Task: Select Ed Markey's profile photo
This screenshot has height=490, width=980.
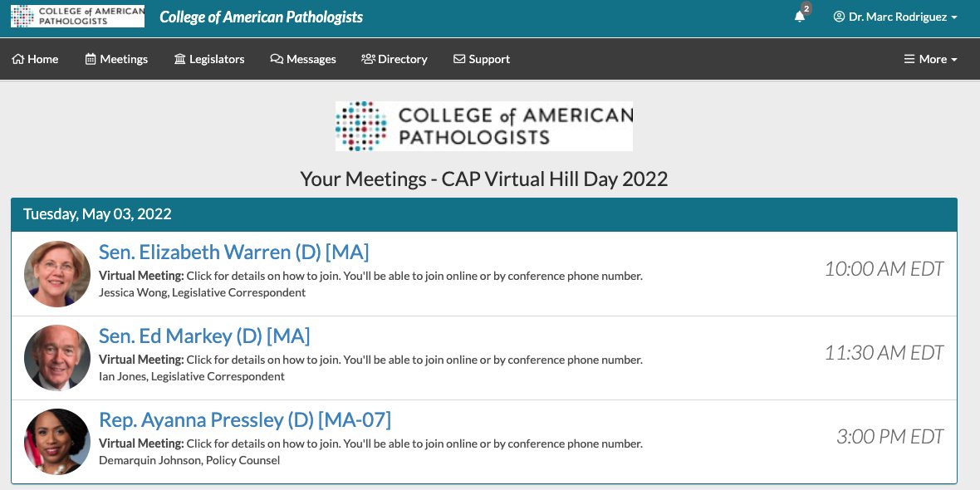Action: 56,357
